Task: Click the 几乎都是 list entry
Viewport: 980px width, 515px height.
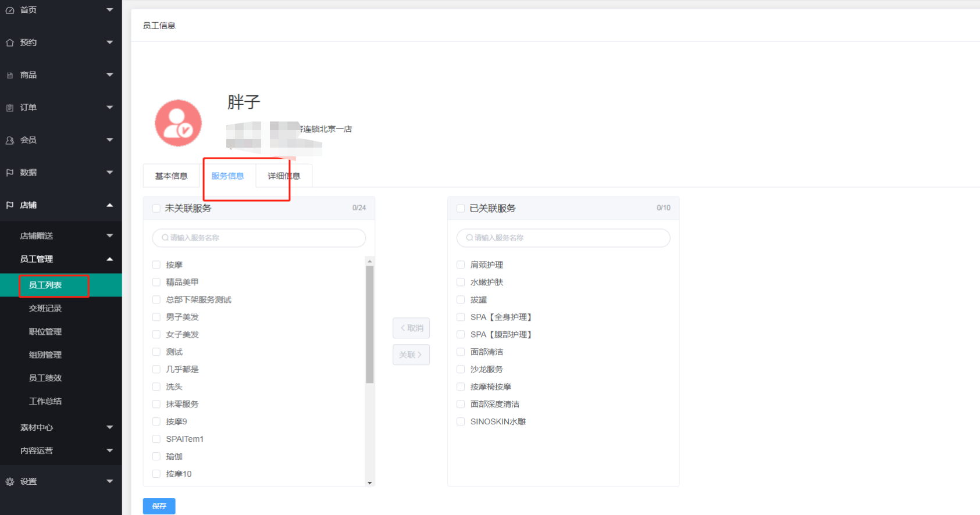Action: 182,369
